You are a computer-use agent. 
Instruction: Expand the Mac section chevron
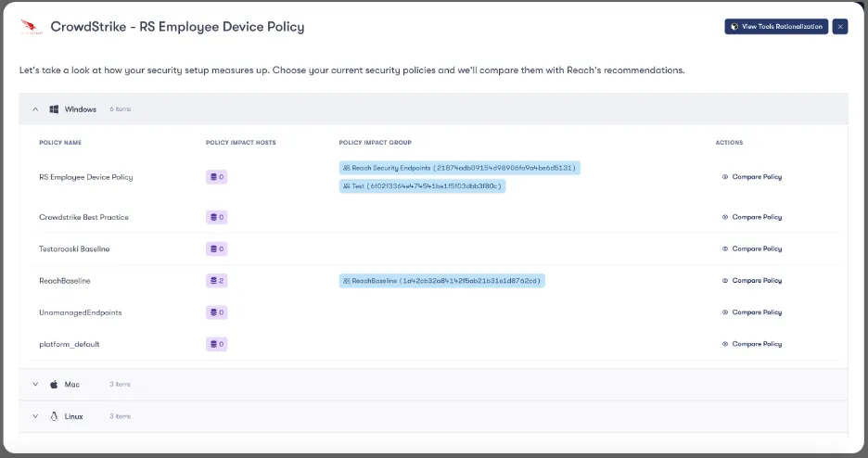(35, 385)
